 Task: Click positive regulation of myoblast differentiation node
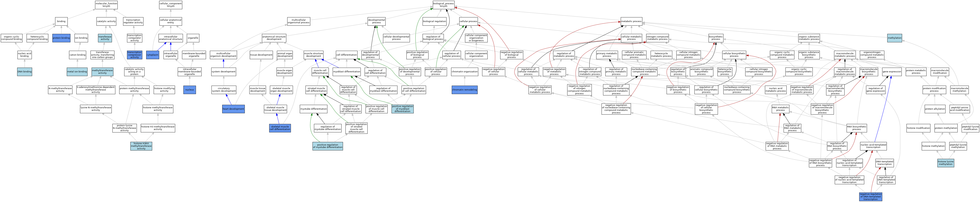[402, 109]
